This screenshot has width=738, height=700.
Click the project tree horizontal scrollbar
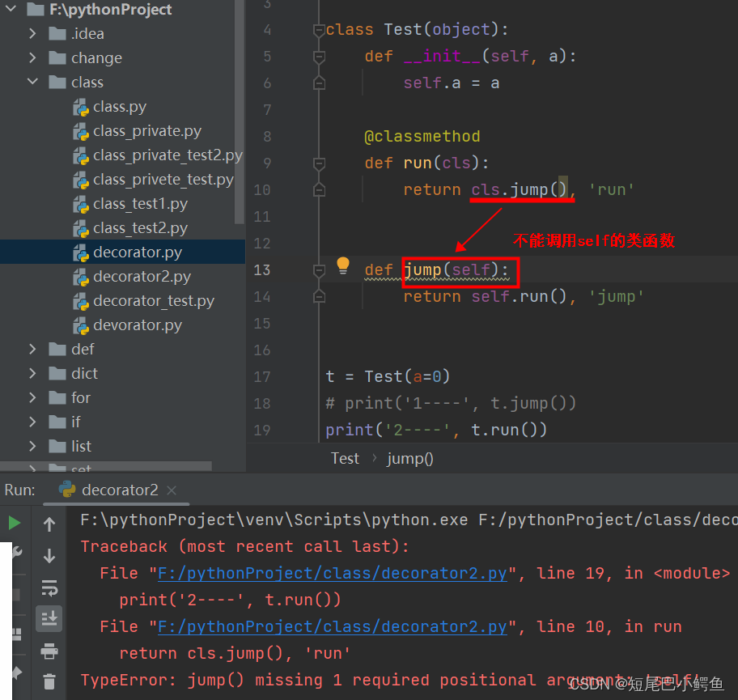(x=106, y=466)
